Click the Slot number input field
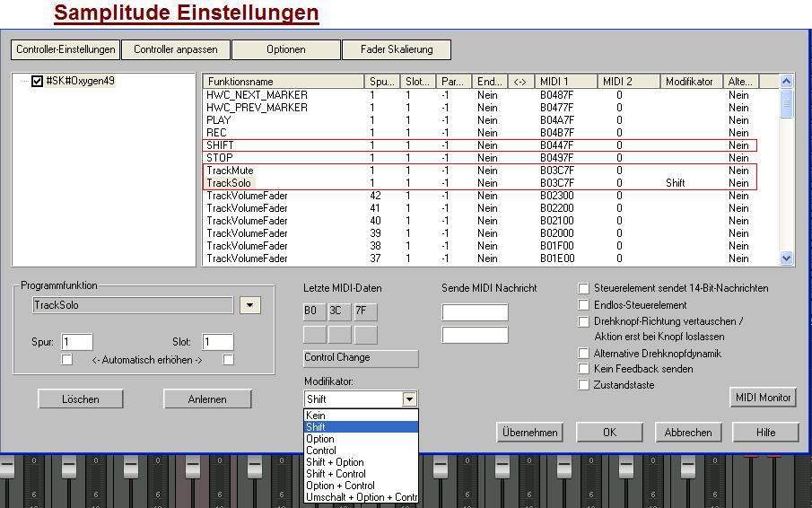Image resolution: width=812 pixels, height=508 pixels. pyautogui.click(x=217, y=342)
